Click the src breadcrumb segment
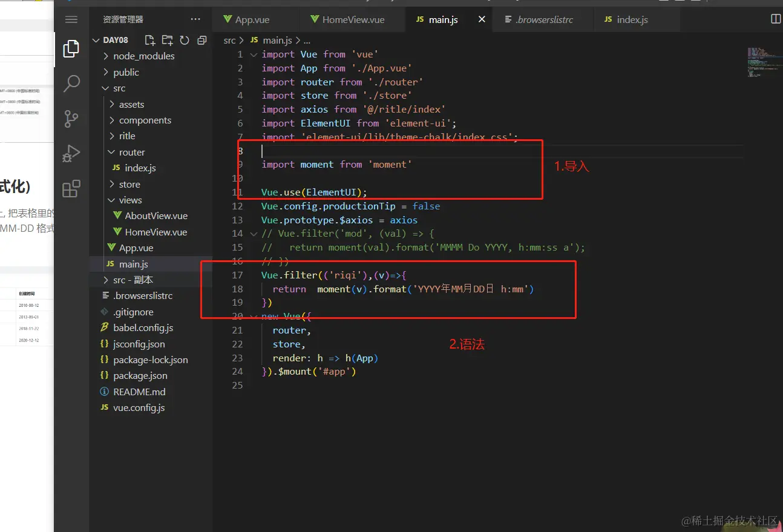783x532 pixels. click(x=229, y=40)
